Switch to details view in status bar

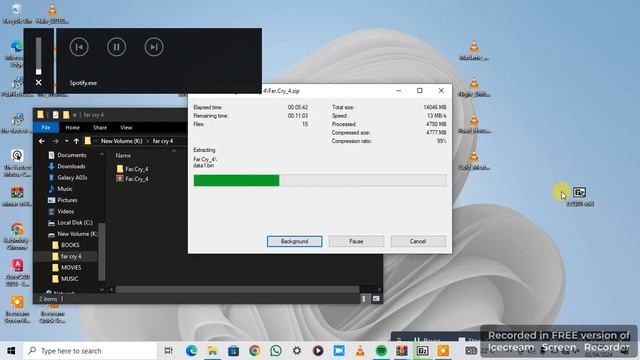coord(364,299)
